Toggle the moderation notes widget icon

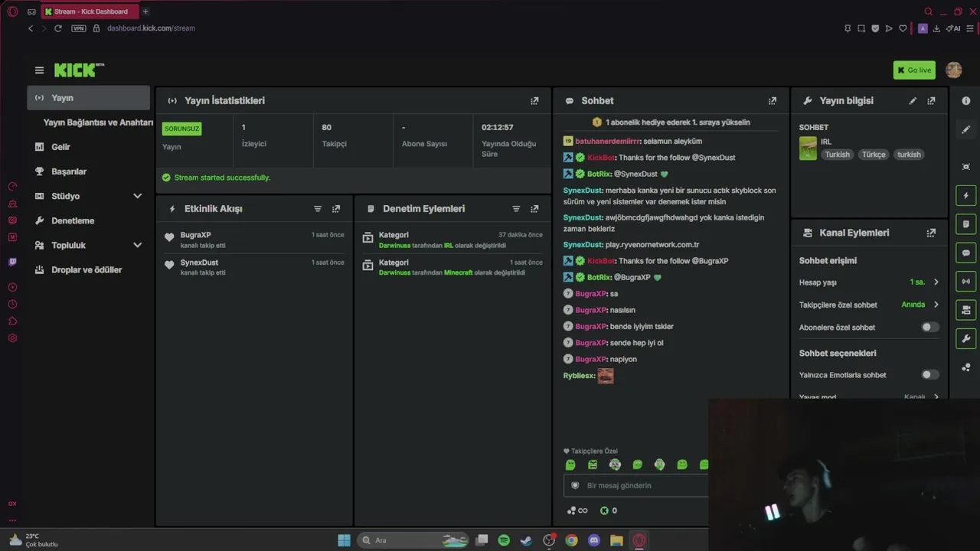(x=966, y=224)
